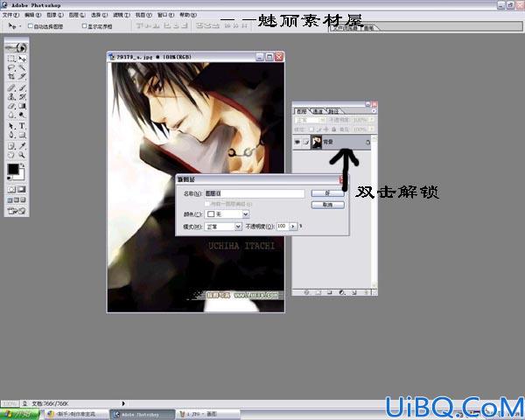Click Adobe Online feather icon at toolbox top
The width and height of the screenshot is (525, 420).
click(x=17, y=47)
